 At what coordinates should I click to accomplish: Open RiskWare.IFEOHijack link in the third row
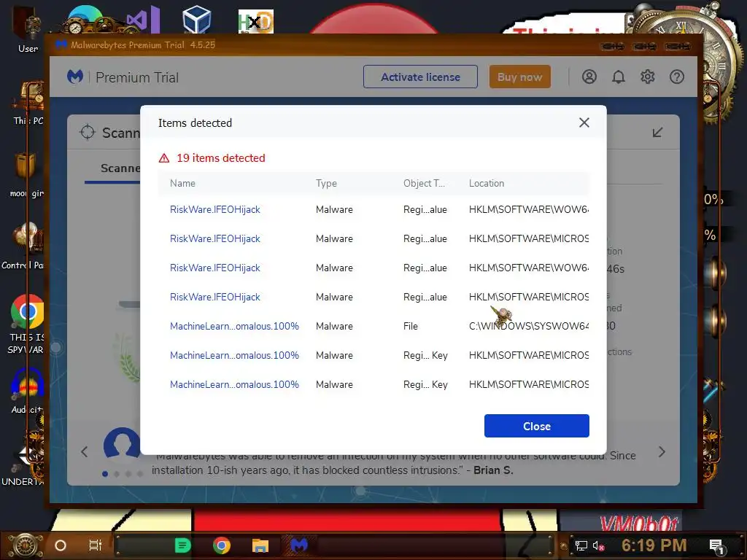(x=215, y=268)
